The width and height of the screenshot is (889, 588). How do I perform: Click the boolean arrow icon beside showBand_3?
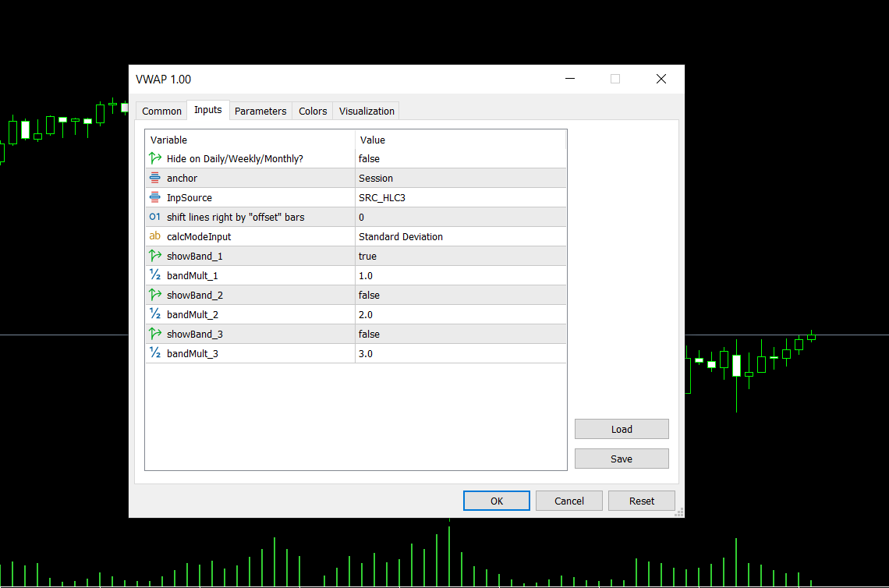(155, 334)
